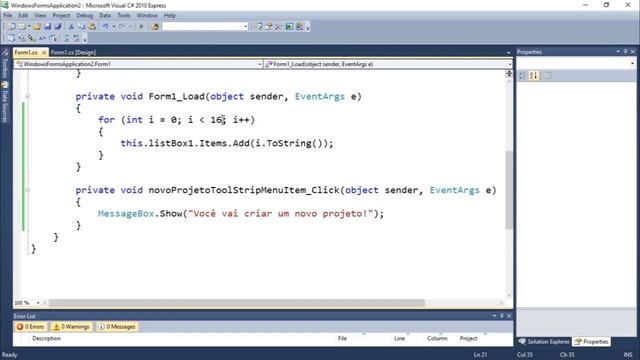Sort Error List by Project column
The width and height of the screenshot is (640, 360).
(x=468, y=338)
